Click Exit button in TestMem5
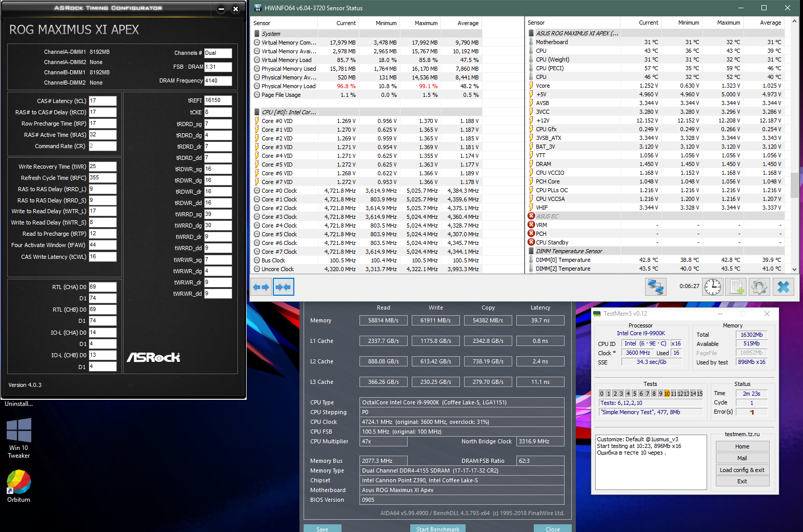This screenshot has height=532, width=803. [x=742, y=481]
